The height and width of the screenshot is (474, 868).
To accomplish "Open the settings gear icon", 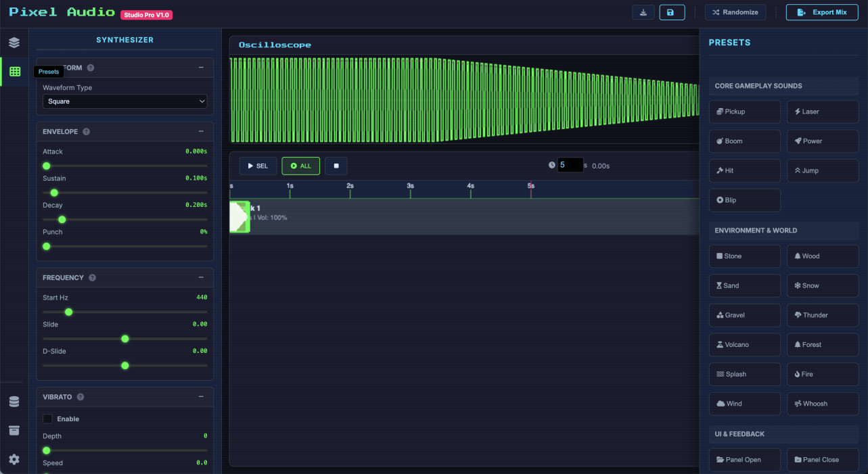I will point(14,459).
